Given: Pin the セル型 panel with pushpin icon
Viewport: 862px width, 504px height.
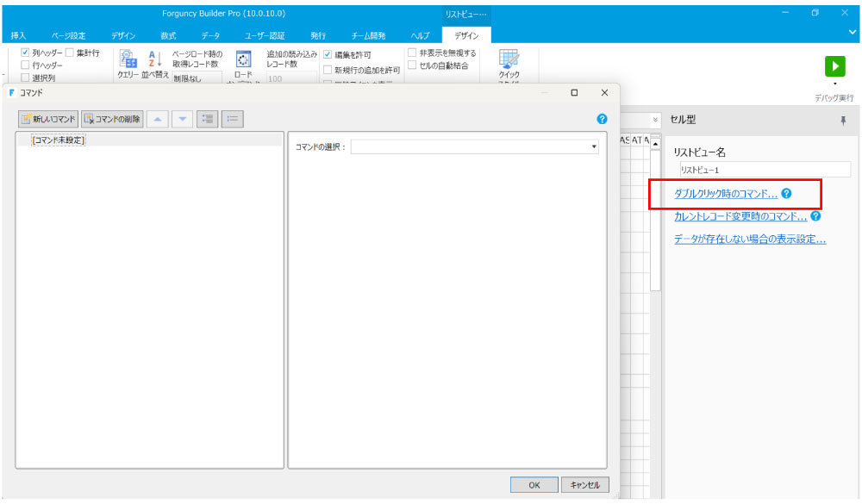Looking at the screenshot, I should point(843,121).
